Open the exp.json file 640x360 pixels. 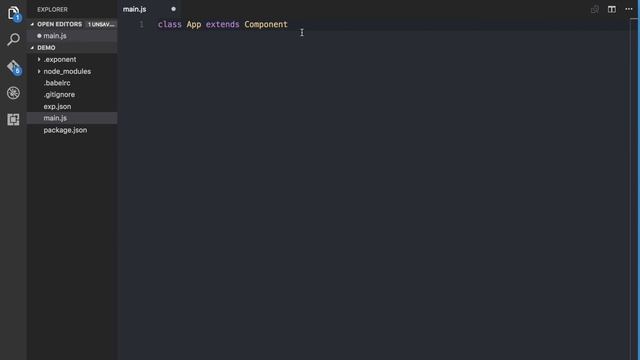click(x=72, y=107)
